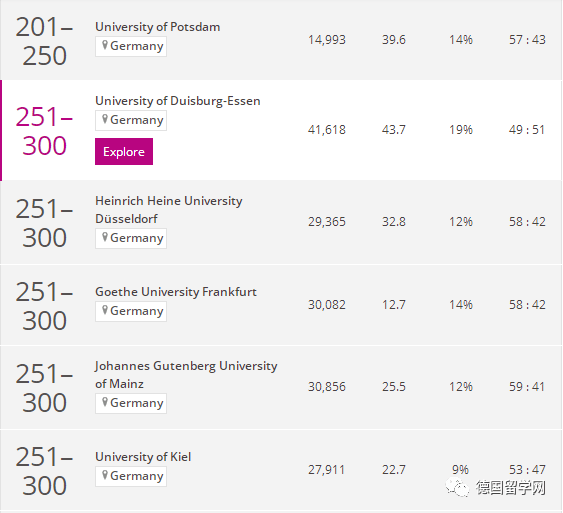Image resolution: width=563 pixels, height=513 pixels.
Task: Click location pin icon under Johannes Gutenberg University
Action: [105, 402]
